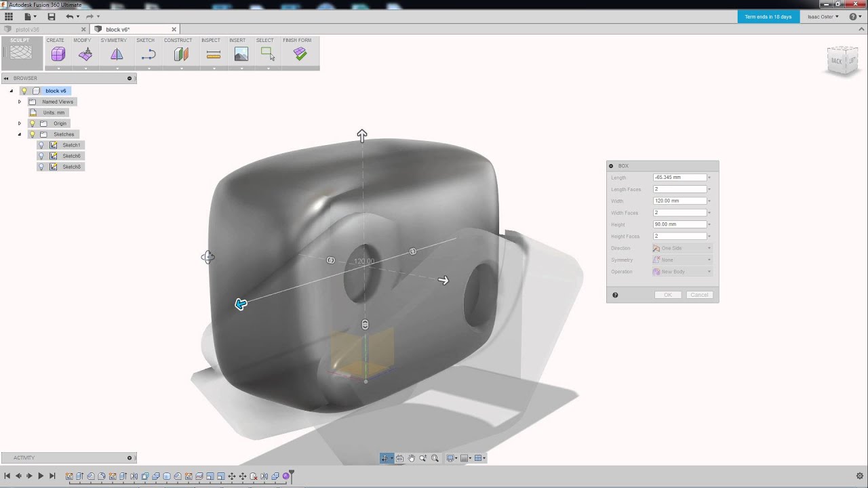868x488 pixels.
Task: Click the Redo arrow
Action: pos(90,16)
